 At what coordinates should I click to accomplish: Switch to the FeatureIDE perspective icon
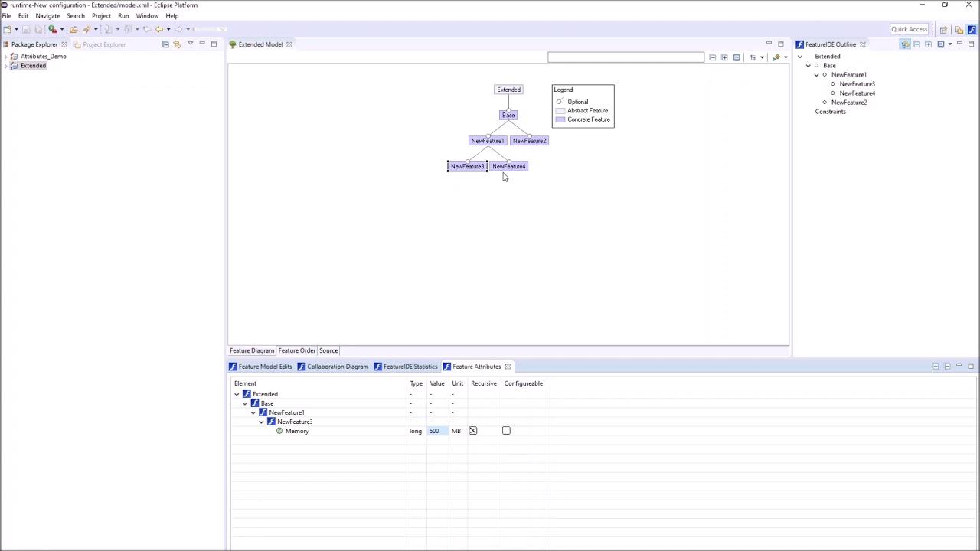(972, 29)
